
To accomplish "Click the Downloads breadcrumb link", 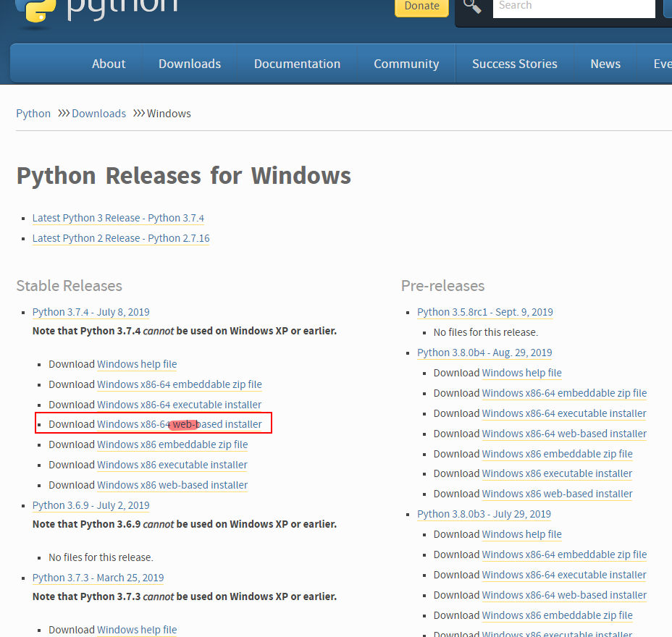I will click(98, 113).
